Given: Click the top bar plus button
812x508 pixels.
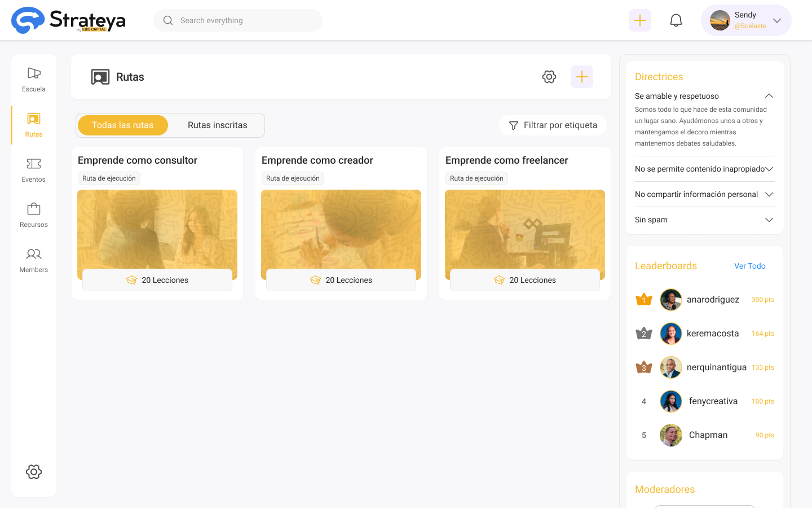Looking at the screenshot, I should (640, 20).
